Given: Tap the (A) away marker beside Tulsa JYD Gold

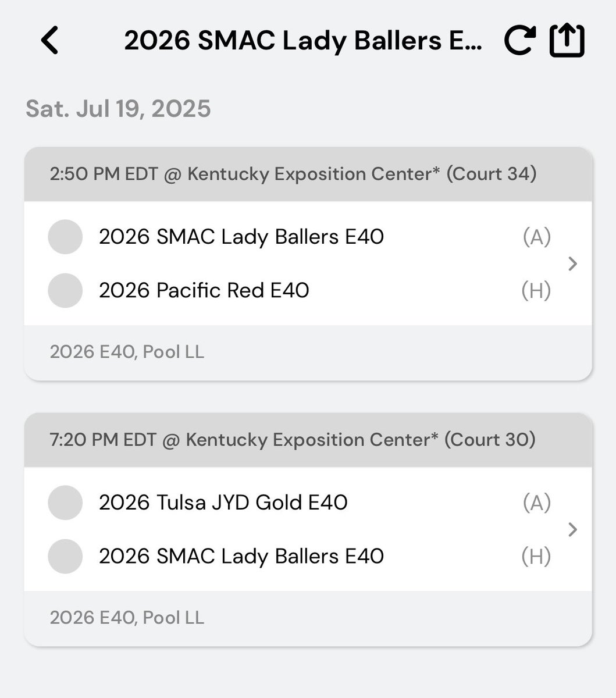Looking at the screenshot, I should point(536,503).
